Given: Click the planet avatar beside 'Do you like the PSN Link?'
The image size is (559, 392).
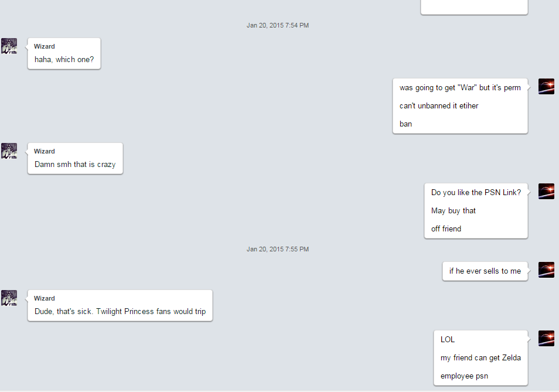Looking at the screenshot, I should [546, 192].
